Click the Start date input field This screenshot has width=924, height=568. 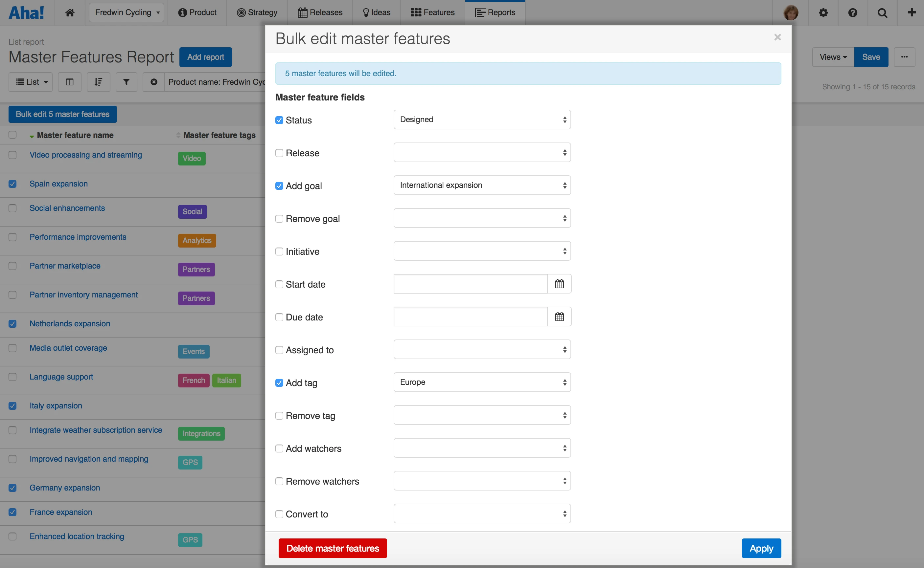coord(470,284)
